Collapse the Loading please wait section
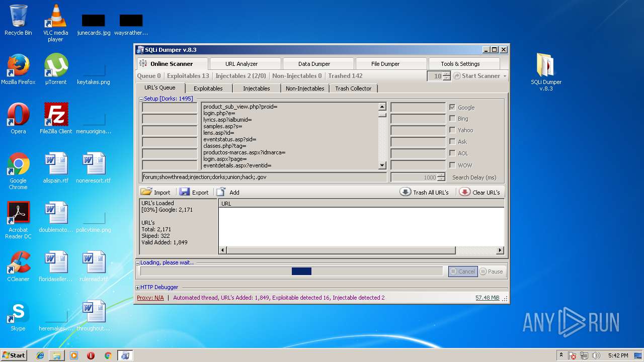644x362 pixels. pyautogui.click(x=138, y=263)
